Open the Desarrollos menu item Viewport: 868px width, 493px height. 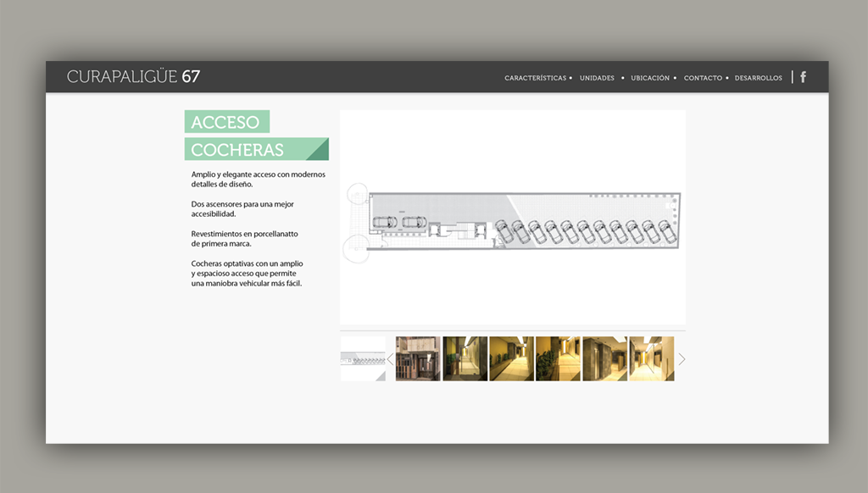759,78
